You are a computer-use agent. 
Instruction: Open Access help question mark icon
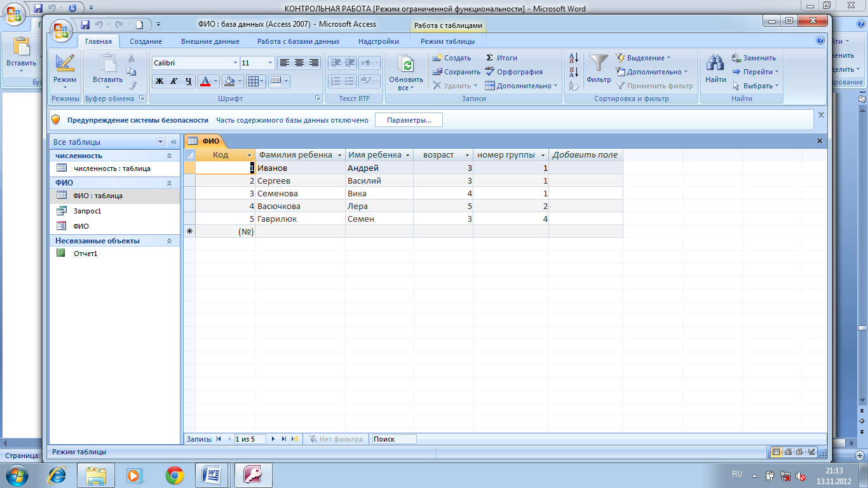click(820, 41)
